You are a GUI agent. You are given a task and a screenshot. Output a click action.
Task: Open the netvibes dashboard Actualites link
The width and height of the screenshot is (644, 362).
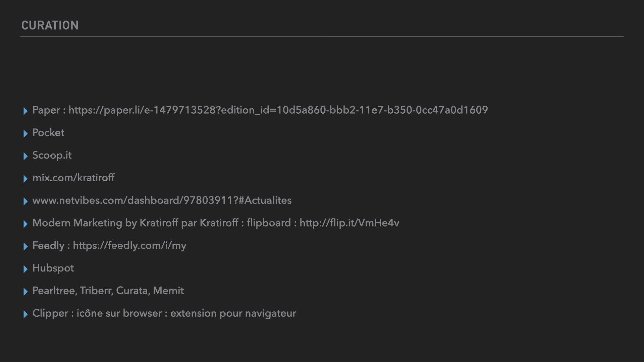click(x=162, y=200)
